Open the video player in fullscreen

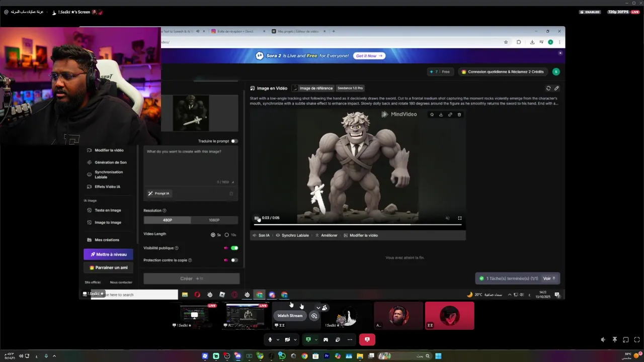[459, 218]
